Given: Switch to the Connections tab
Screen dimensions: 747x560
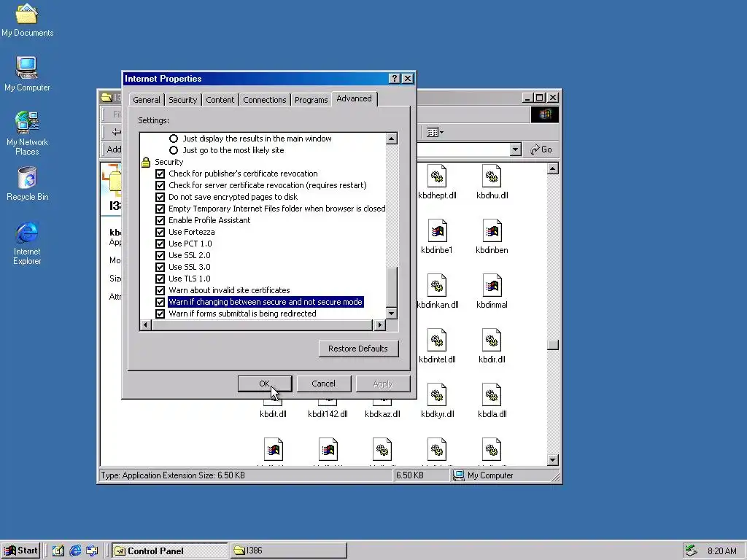Looking at the screenshot, I should coord(264,100).
